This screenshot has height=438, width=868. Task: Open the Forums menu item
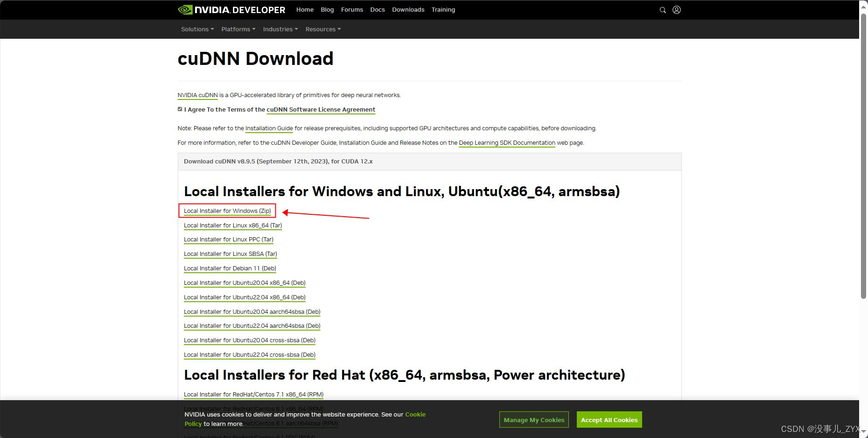(352, 10)
